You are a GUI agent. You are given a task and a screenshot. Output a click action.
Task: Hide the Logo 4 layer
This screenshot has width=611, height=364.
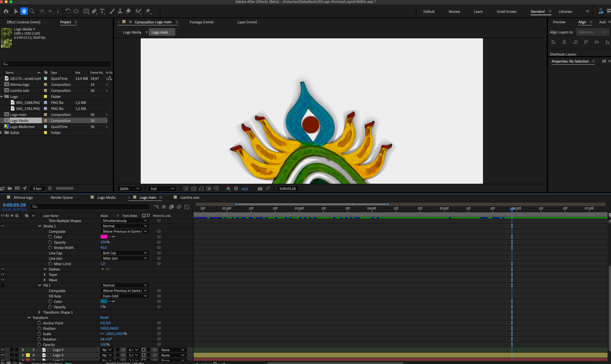(x=3, y=350)
